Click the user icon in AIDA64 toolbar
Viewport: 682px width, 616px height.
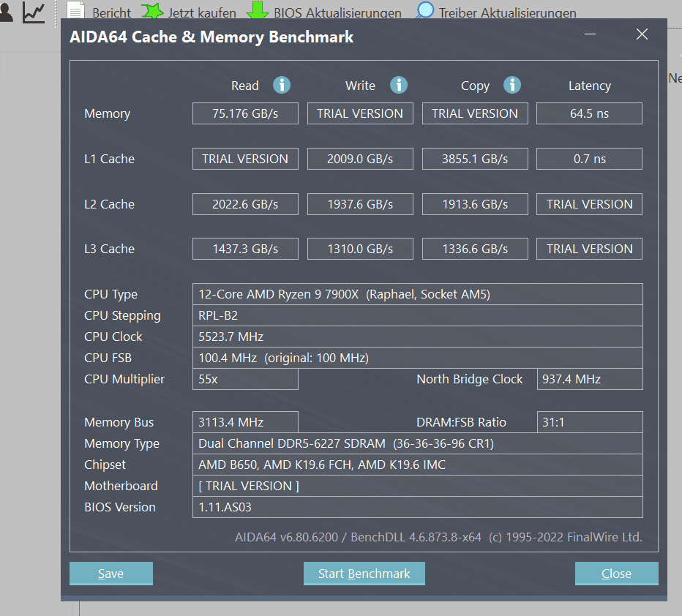[x=6, y=12]
